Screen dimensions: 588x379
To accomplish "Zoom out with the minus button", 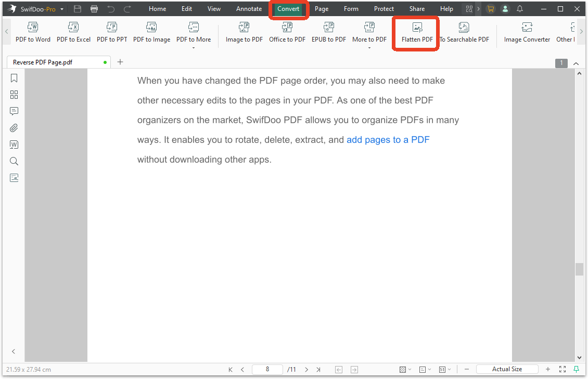I will pos(467,369).
